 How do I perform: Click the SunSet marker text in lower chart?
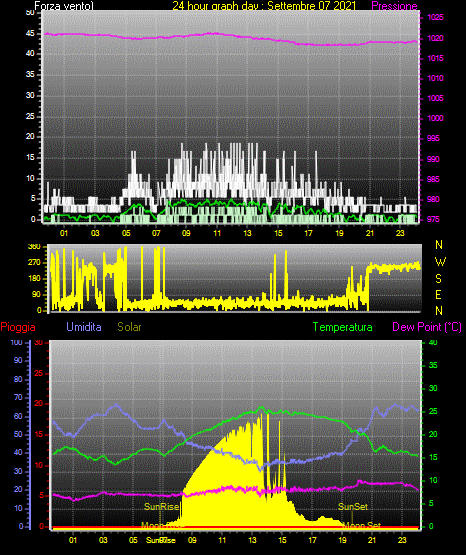coord(353,507)
